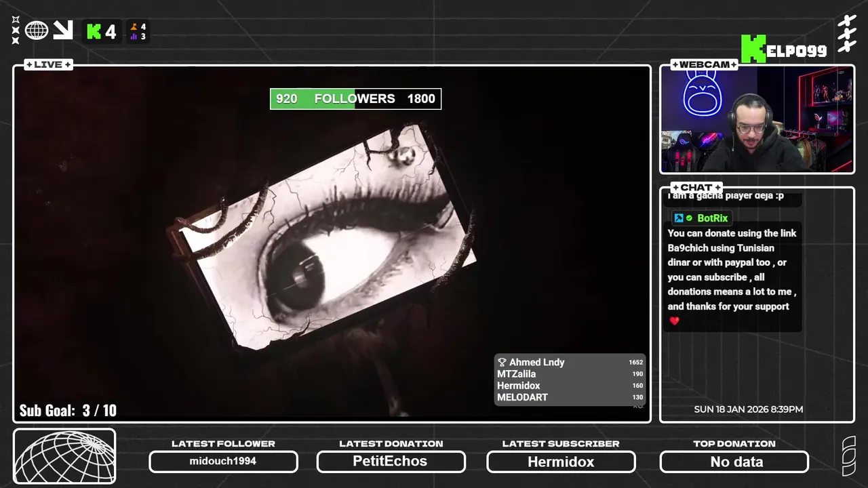The image size is (868, 488).
Task: Click the orange follower count icon
Action: (134, 27)
